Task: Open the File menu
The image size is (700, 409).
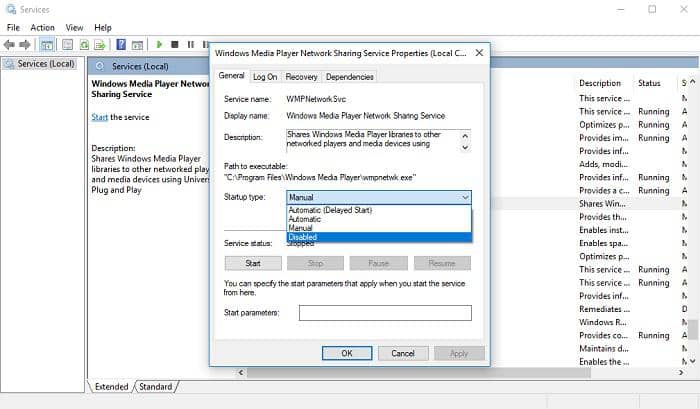Action: [13, 28]
